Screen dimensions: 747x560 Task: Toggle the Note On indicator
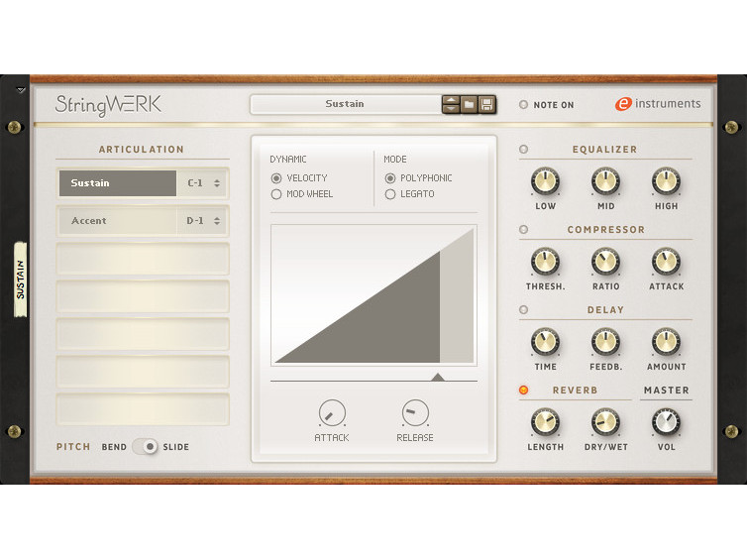tap(523, 104)
